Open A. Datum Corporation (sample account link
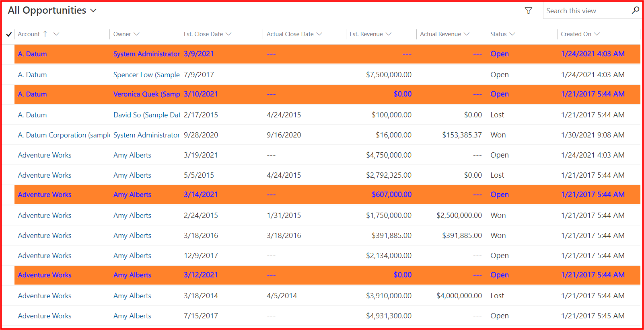The height and width of the screenshot is (330, 644). click(64, 135)
